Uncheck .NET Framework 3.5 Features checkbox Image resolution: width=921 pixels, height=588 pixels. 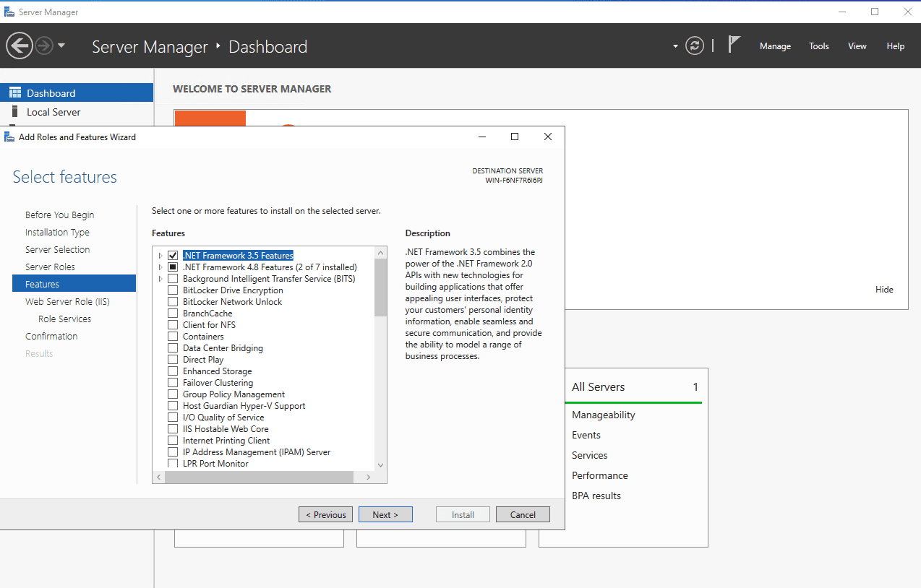tap(173, 256)
